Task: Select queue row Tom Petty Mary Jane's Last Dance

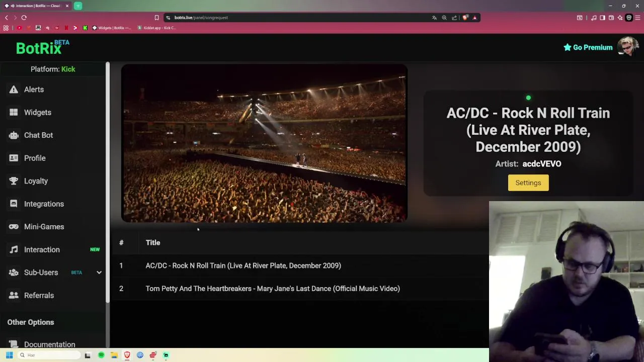Action: click(299, 289)
